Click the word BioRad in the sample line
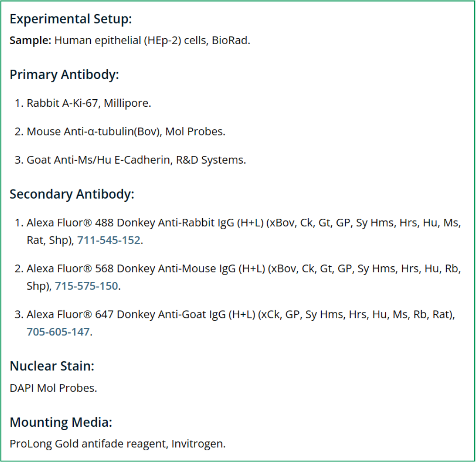The height and width of the screenshot is (462, 476). tap(230, 40)
